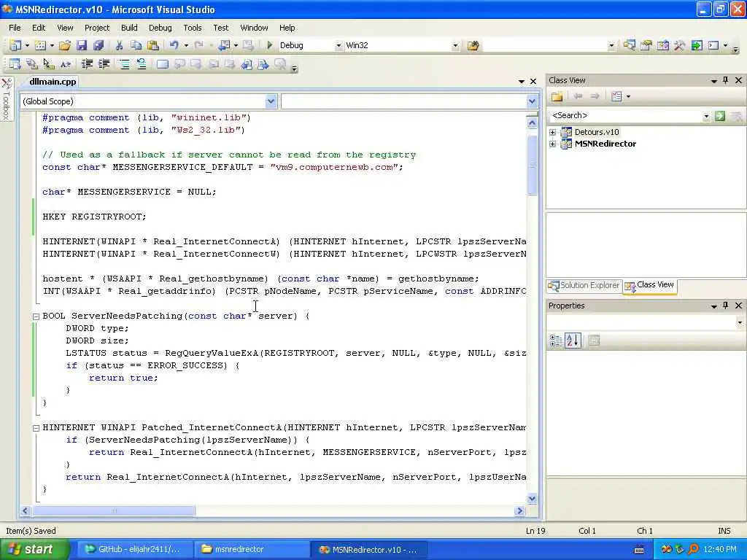Click the Find in Files icon
The height and width of the screenshot is (560, 747).
point(473,45)
